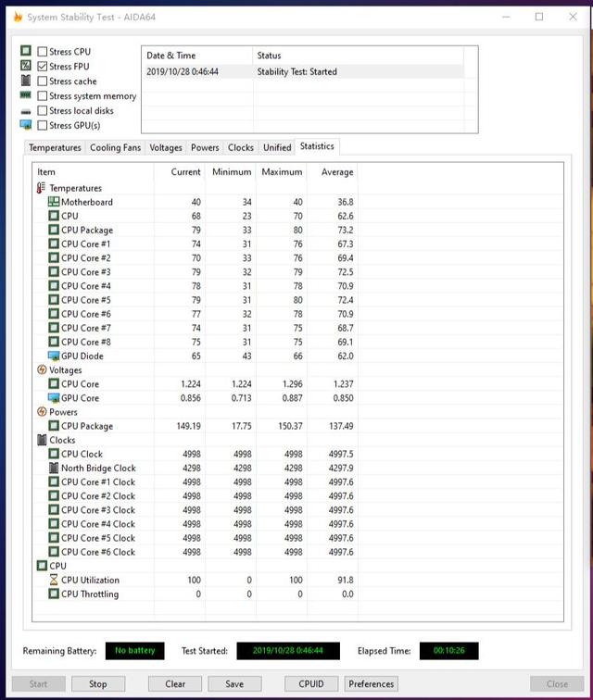Click the Maximum column header
The height and width of the screenshot is (700, 593).
(x=282, y=172)
